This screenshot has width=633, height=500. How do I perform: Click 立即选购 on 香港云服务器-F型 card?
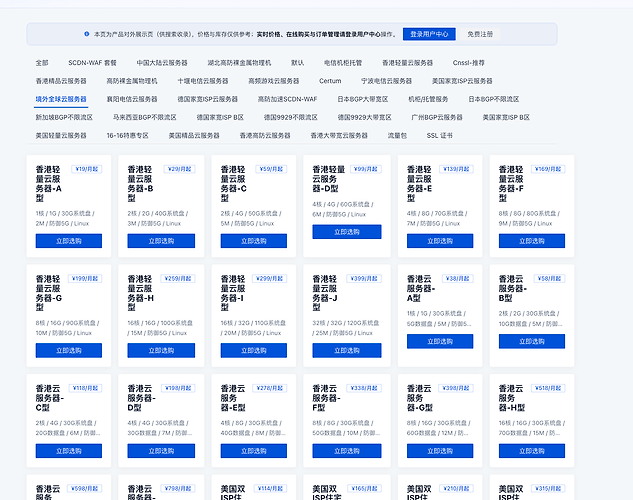347,451
